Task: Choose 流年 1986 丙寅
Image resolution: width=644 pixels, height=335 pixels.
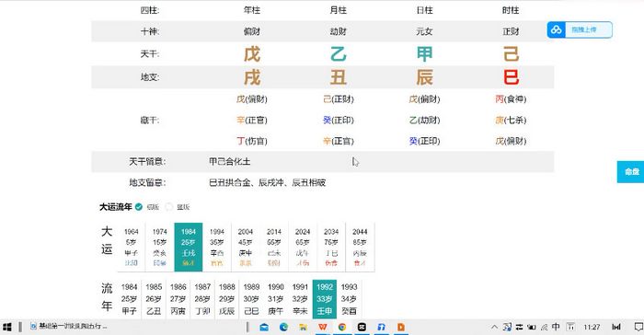Action: point(178,299)
